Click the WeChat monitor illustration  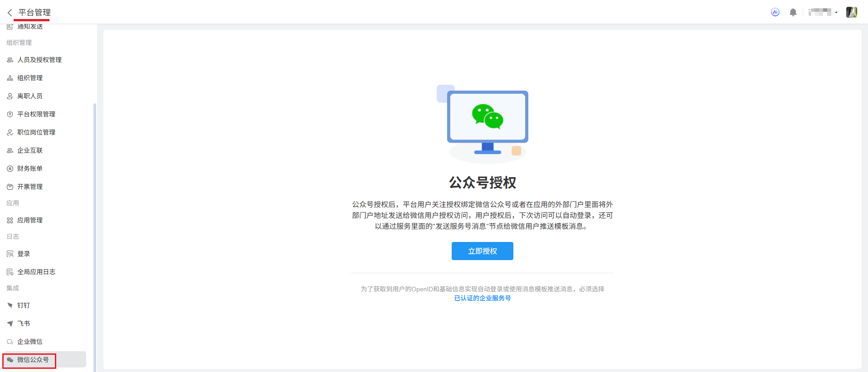point(487,123)
